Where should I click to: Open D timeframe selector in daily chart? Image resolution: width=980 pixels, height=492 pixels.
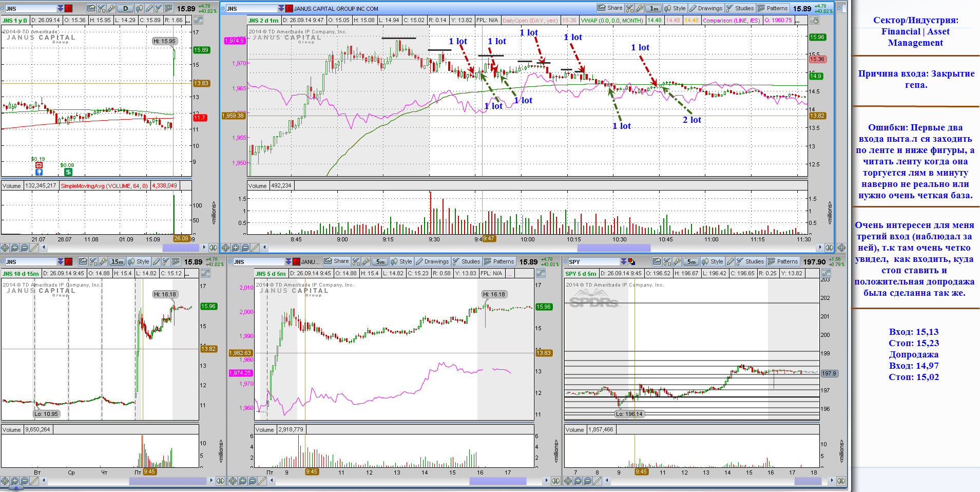(125, 8)
